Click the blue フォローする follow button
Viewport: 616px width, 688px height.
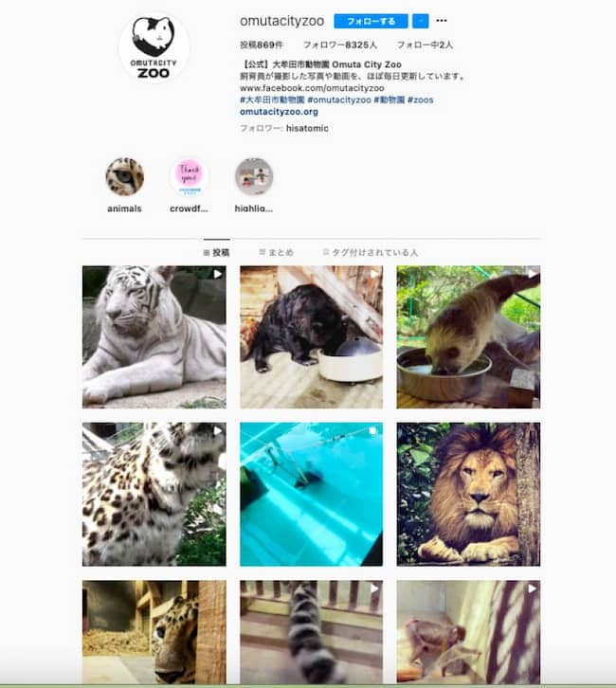tap(371, 21)
